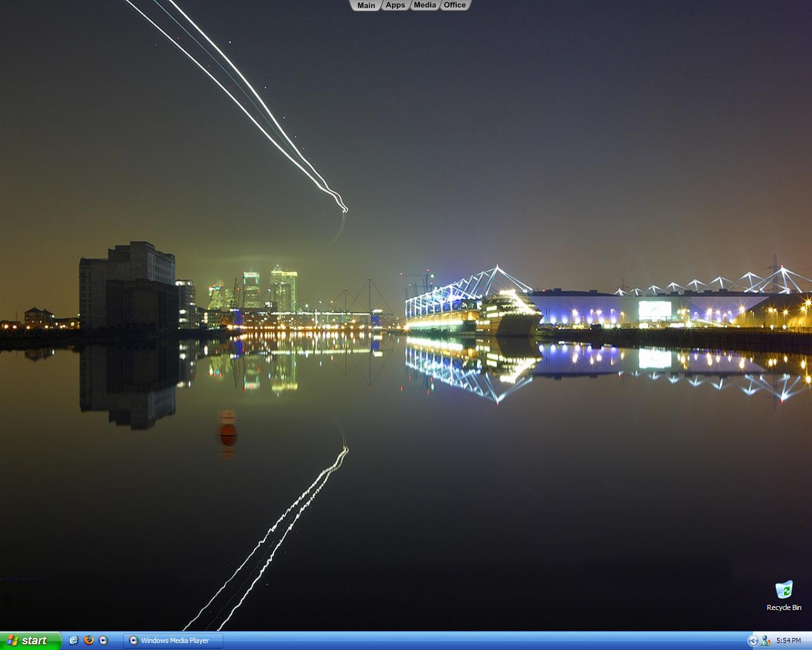The width and height of the screenshot is (812, 650).
Task: Go to the Office tab
Action: (x=454, y=5)
